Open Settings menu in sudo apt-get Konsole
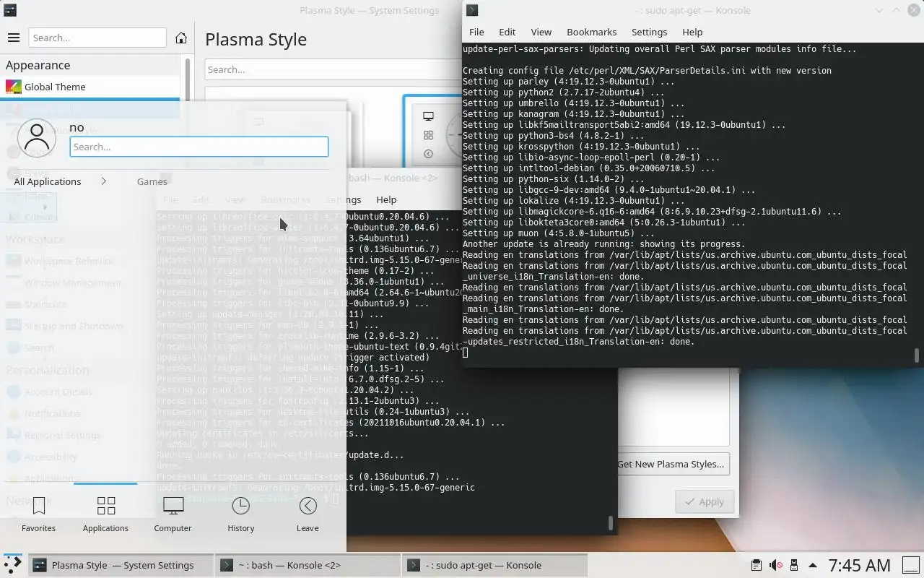This screenshot has width=924, height=578. click(x=649, y=32)
